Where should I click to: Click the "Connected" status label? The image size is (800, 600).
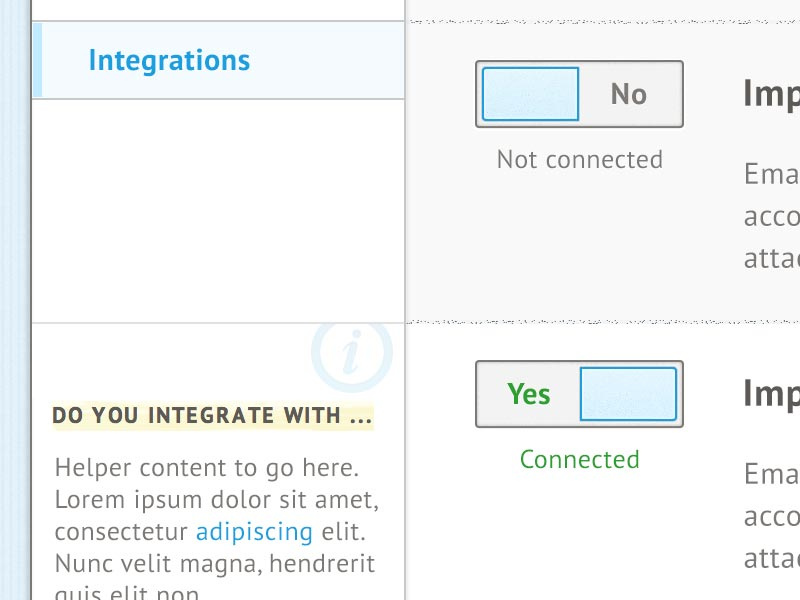click(x=579, y=459)
